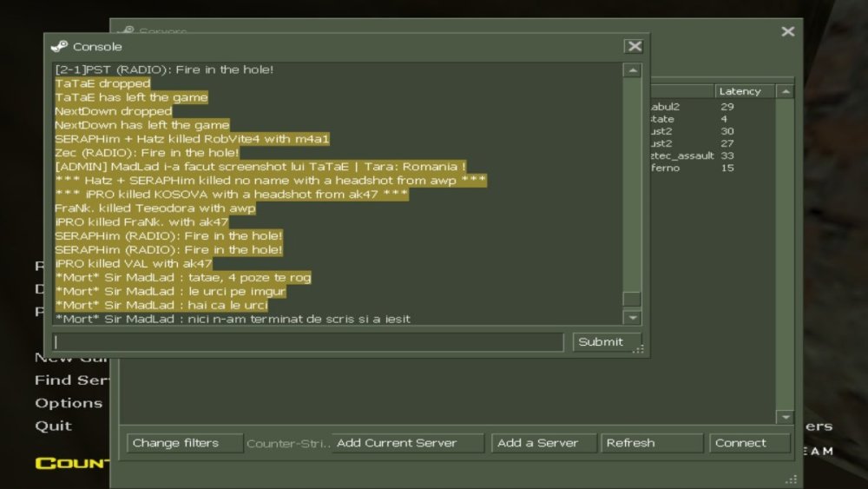Open Change filters in Servers window
The width and height of the screenshot is (868, 489).
[x=184, y=443]
